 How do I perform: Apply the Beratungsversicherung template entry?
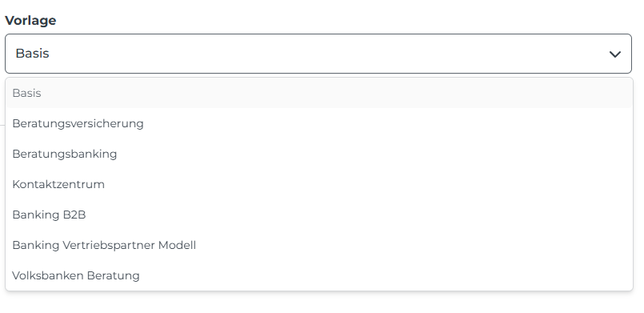click(x=318, y=123)
